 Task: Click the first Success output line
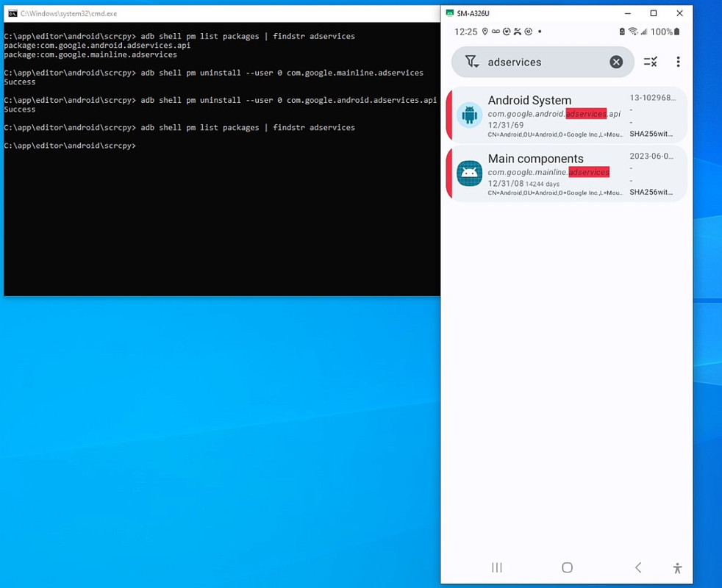coord(19,82)
